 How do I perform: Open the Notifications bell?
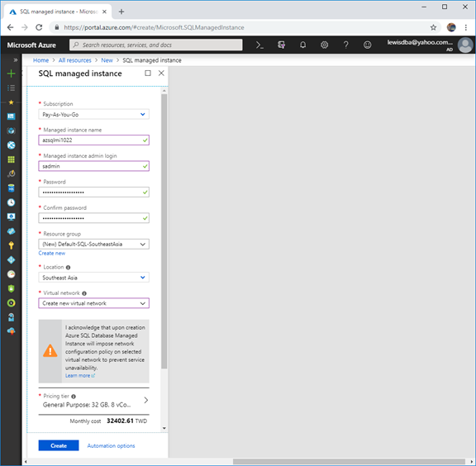click(302, 45)
